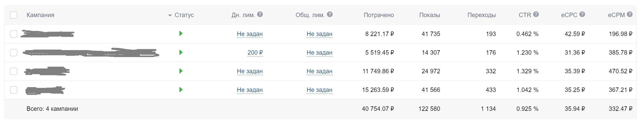Click the green play status icon in first row
This screenshot has height=131, width=644.
coord(181,33)
